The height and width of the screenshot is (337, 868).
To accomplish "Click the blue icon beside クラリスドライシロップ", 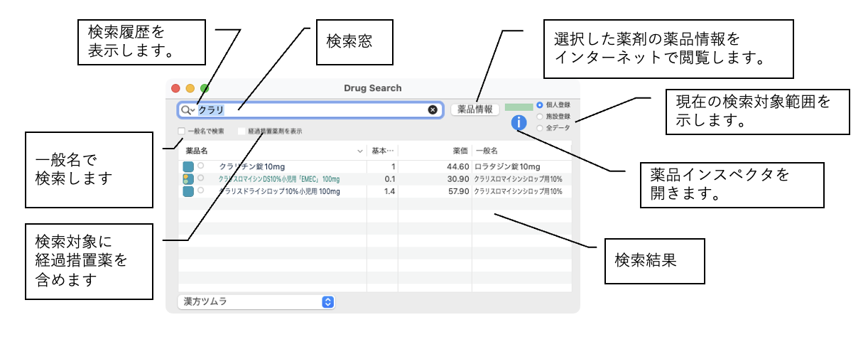I will point(188,191).
